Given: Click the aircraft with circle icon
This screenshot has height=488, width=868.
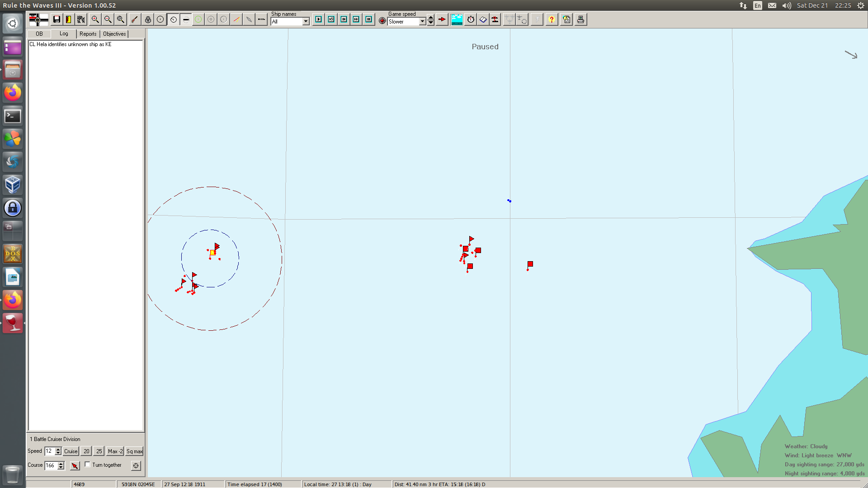Looking at the screenshot, I should pos(522,19).
